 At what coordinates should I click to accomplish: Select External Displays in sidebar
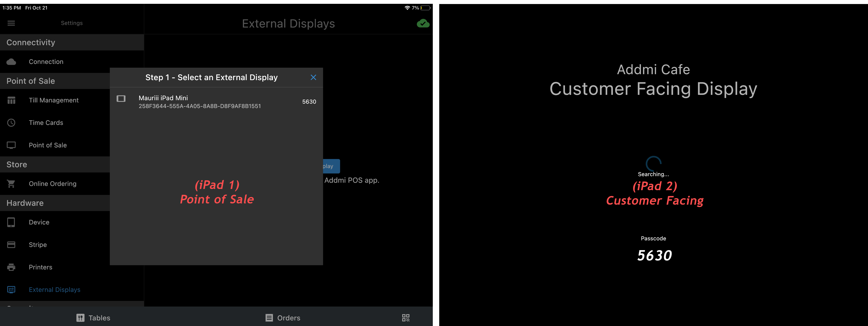pyautogui.click(x=54, y=290)
